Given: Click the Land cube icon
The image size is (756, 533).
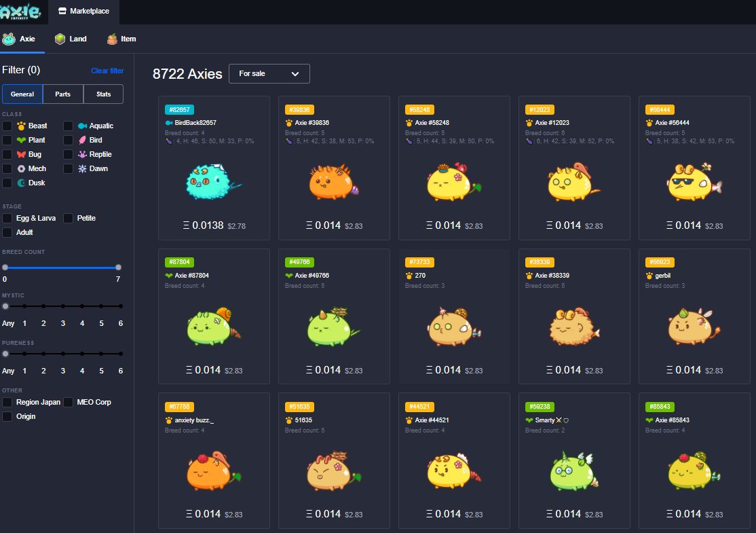Looking at the screenshot, I should point(60,39).
